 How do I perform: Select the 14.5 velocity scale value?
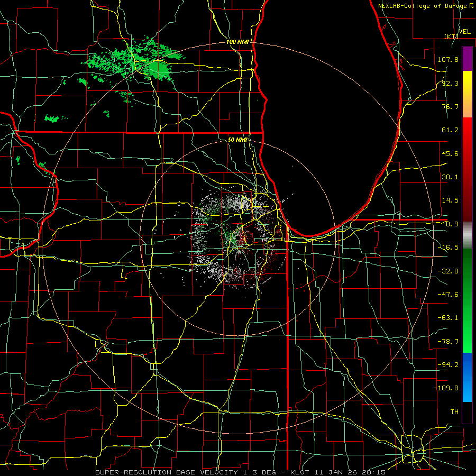coord(450,200)
